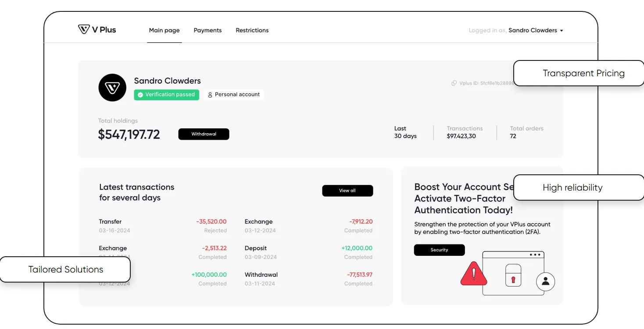644x329 pixels.
Task: Click the Tailored Solutions label
Action: click(x=65, y=269)
